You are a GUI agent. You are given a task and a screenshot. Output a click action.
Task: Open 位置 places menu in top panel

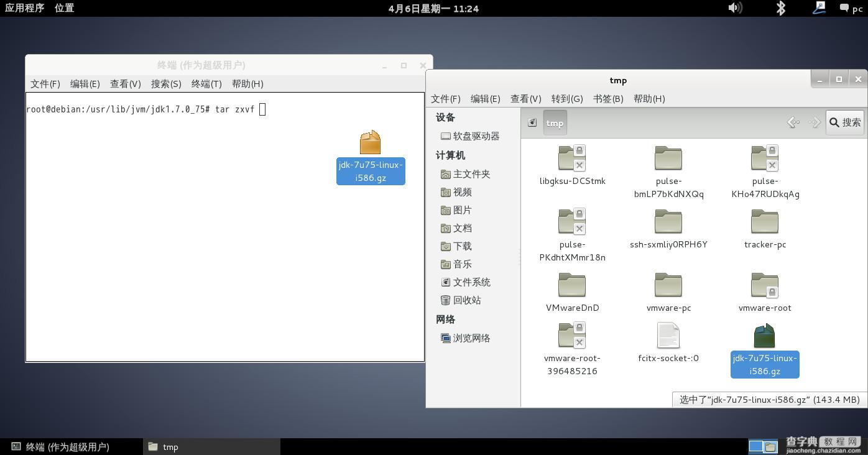(64, 8)
